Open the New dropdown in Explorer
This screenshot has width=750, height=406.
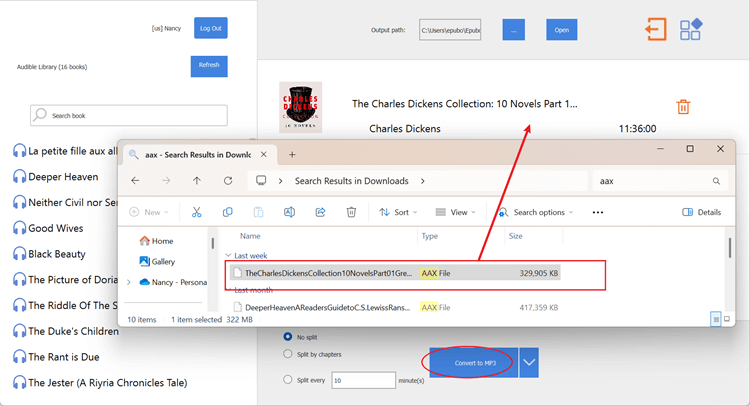[149, 212]
